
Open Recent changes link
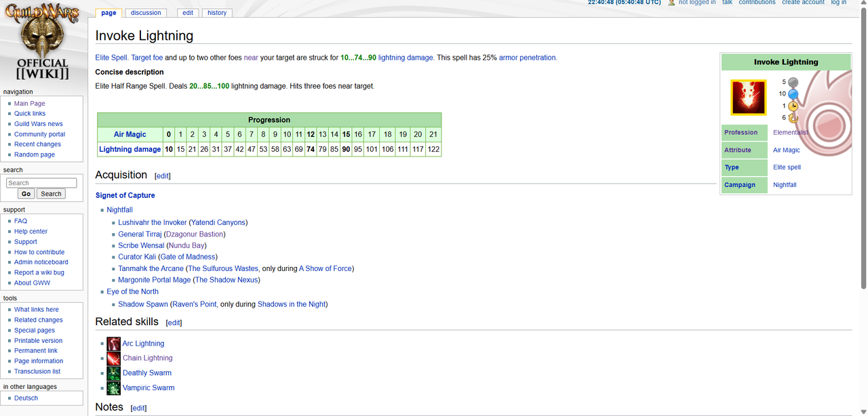(x=38, y=144)
